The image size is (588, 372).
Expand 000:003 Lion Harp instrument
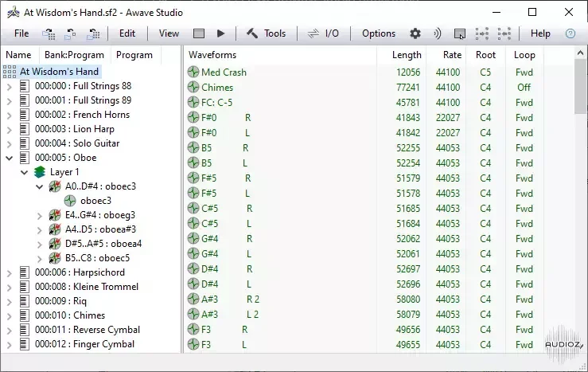click(x=10, y=130)
